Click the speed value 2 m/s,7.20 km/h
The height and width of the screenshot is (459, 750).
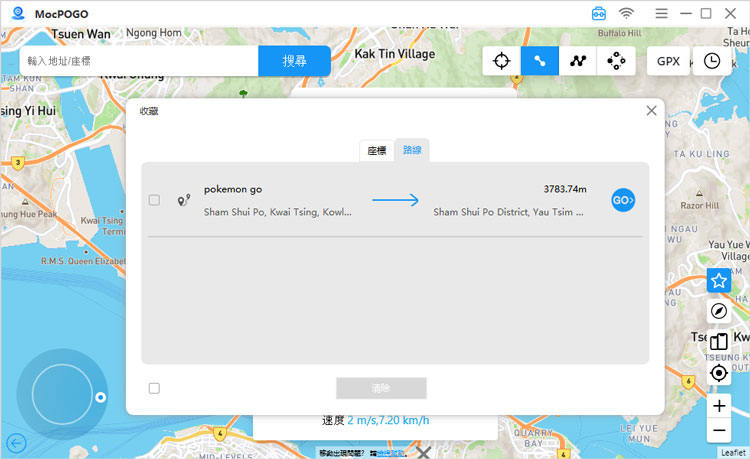388,420
